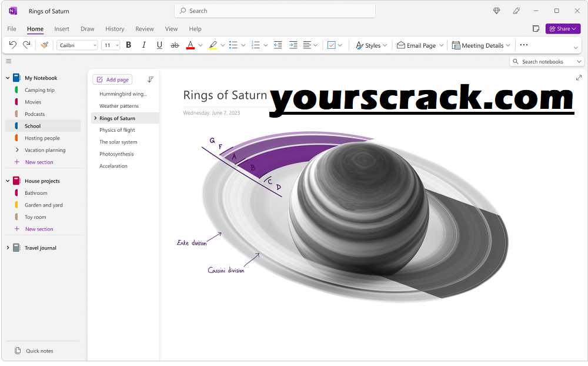588x366 pixels.
Task: Switch to the View tab
Action: [171, 29]
